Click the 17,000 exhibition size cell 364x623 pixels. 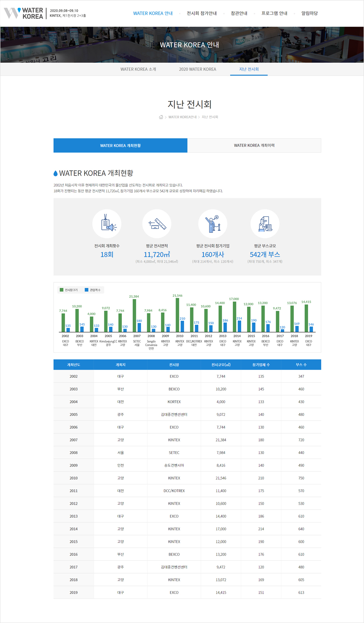(x=221, y=529)
